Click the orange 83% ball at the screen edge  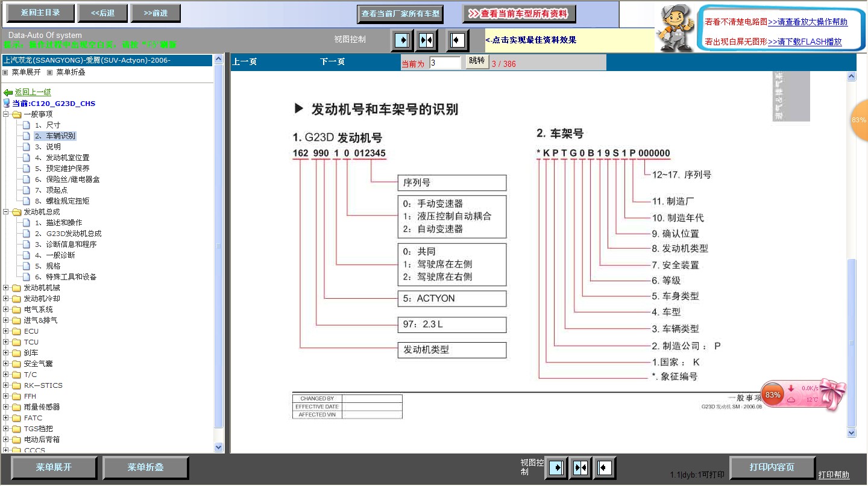(860, 120)
